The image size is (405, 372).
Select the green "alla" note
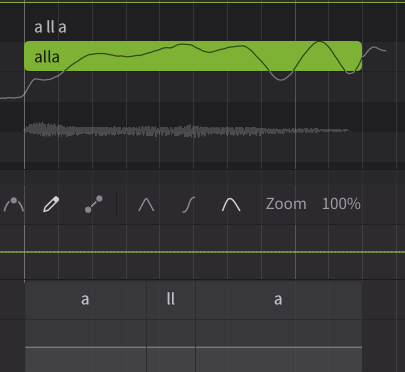pos(193,56)
